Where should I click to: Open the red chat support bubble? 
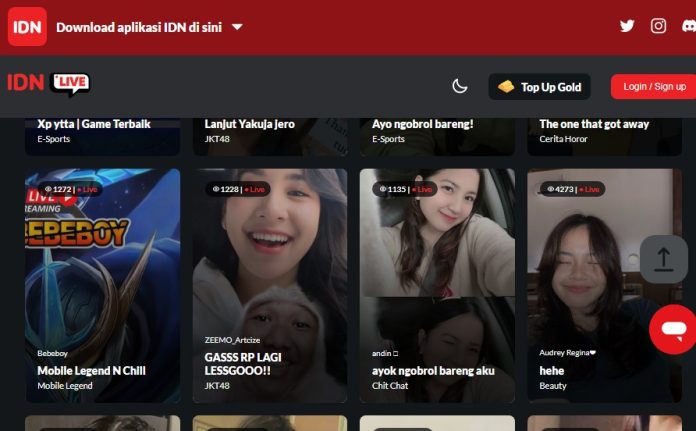[673, 329]
